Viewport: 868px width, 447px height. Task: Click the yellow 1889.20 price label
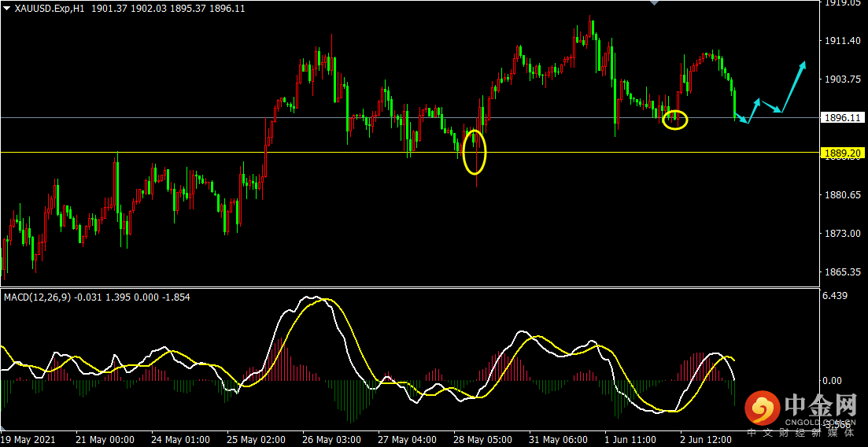coord(841,153)
